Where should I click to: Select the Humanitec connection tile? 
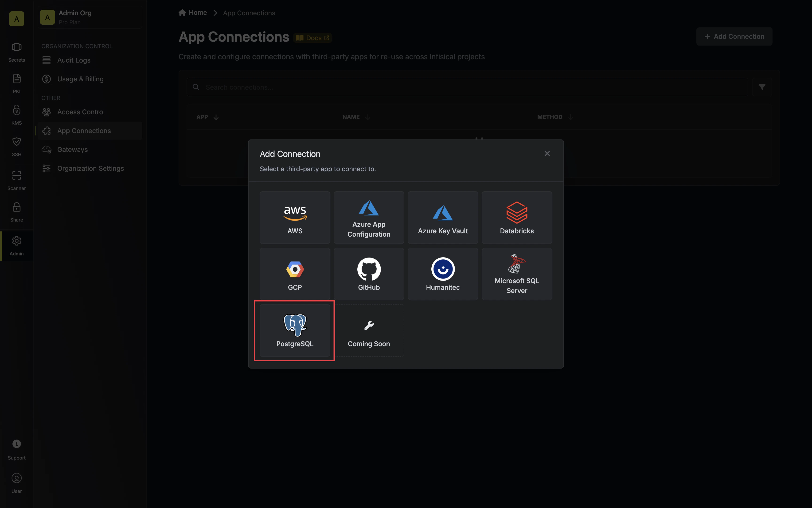point(443,274)
